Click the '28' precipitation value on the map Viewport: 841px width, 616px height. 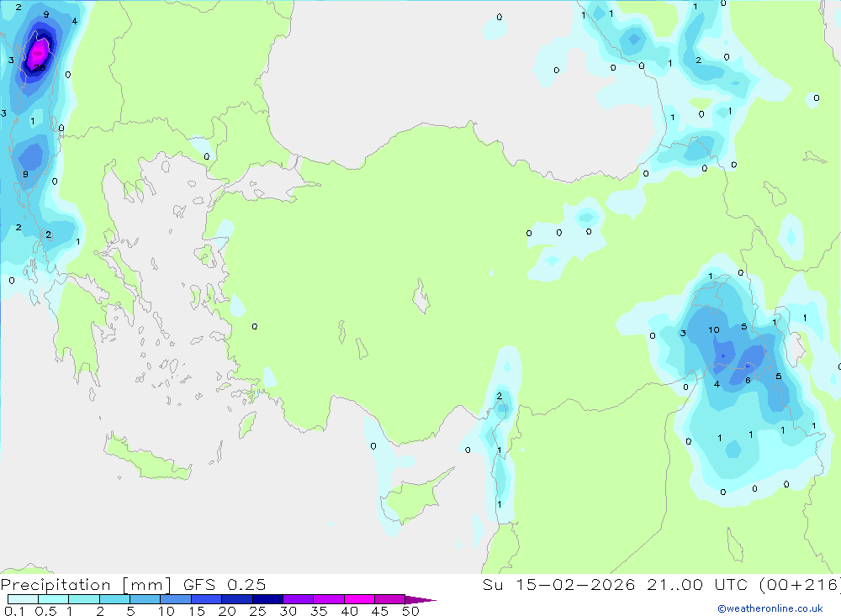point(40,67)
